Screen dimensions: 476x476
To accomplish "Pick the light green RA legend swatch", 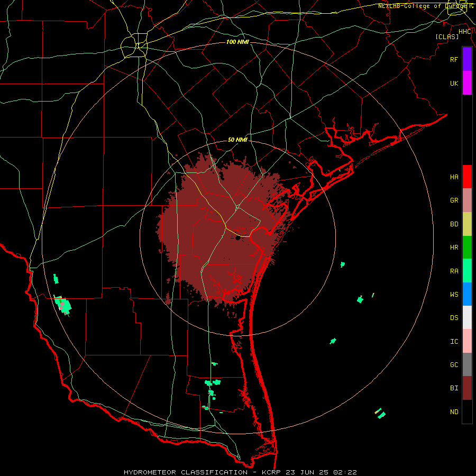I will tap(467, 271).
